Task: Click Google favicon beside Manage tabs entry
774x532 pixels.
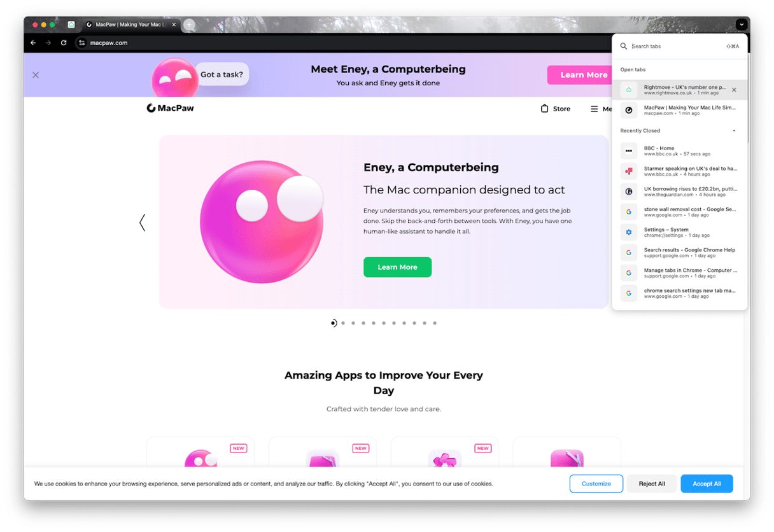Action: [629, 273]
